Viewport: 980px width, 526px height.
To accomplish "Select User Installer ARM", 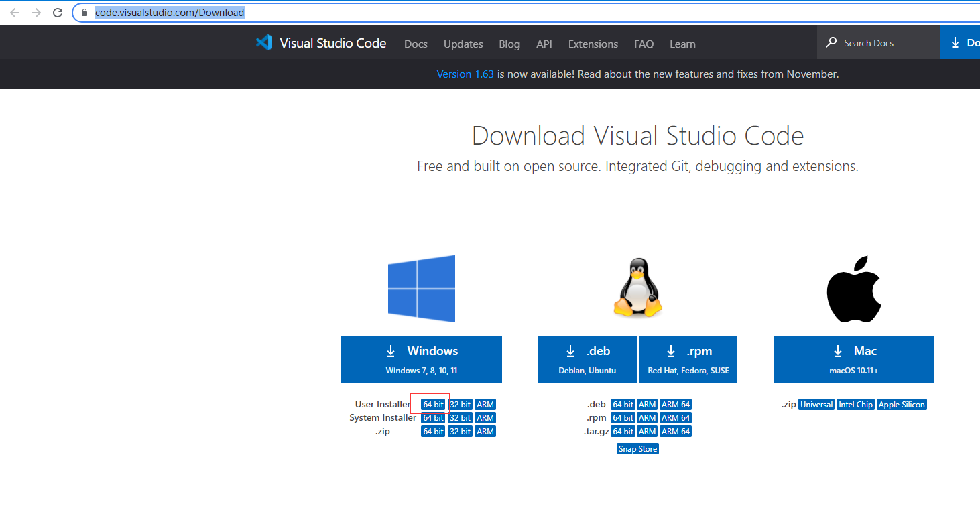I will [x=485, y=405].
